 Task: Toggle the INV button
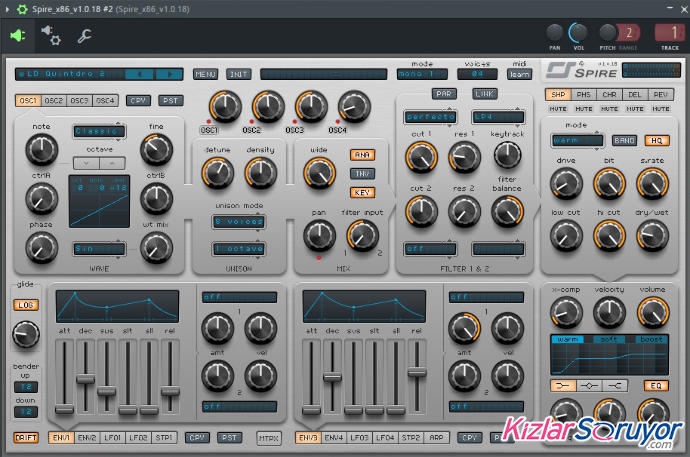tap(362, 174)
